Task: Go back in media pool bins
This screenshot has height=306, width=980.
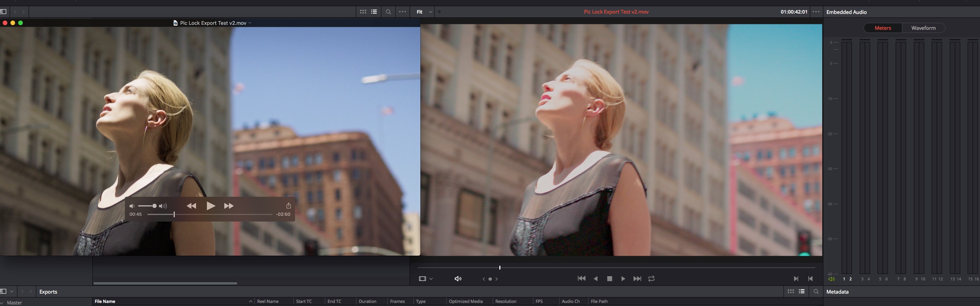Action: [22, 291]
